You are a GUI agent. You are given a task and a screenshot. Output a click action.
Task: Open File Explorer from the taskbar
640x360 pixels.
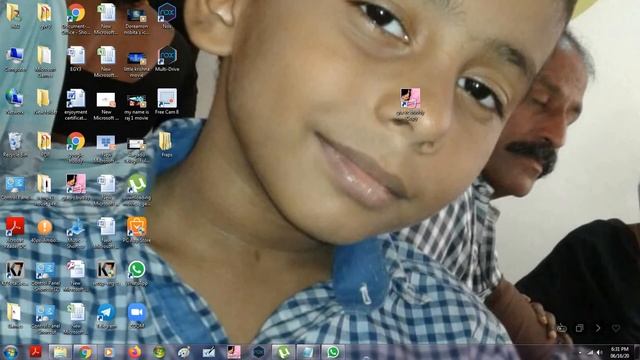pyautogui.click(x=60, y=352)
